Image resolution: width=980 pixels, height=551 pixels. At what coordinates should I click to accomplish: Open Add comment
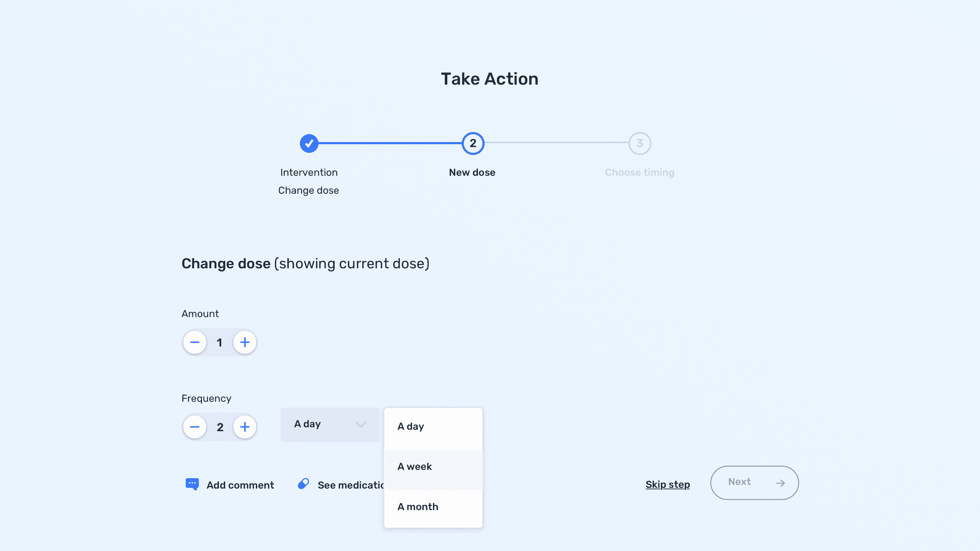pyautogui.click(x=240, y=485)
